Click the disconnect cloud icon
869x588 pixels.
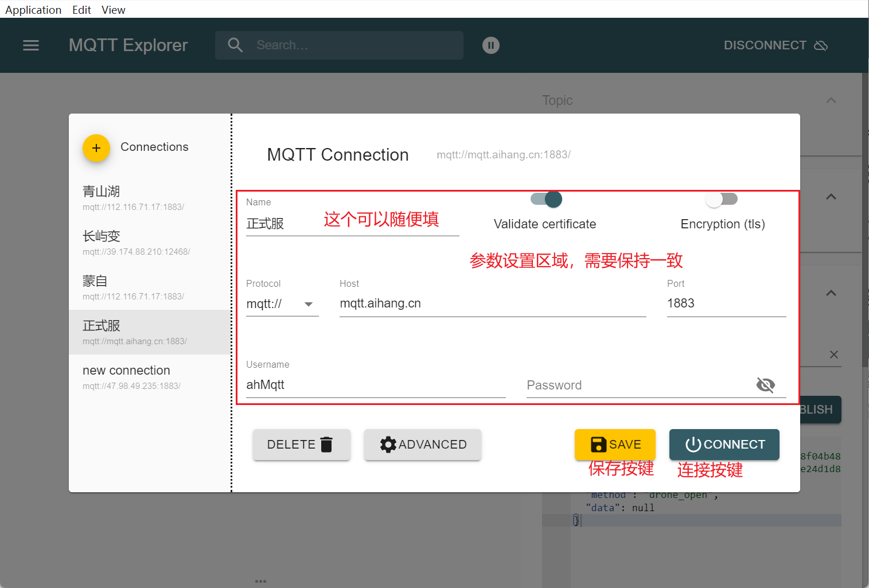pos(821,45)
